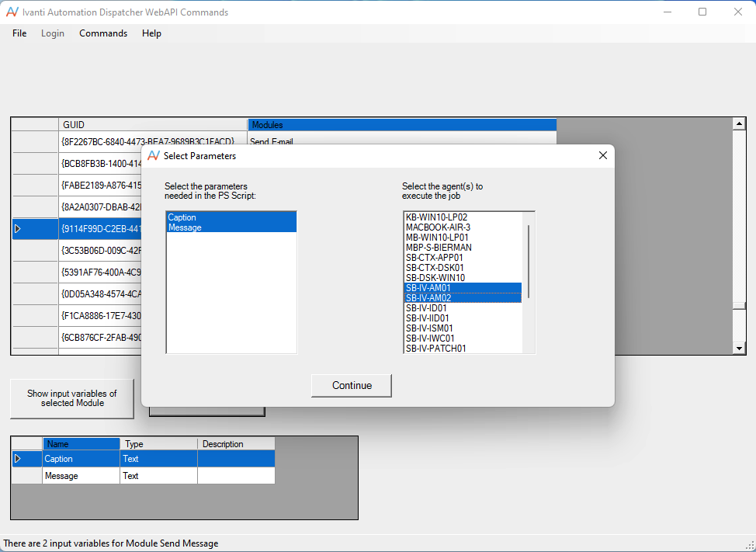Screen dimensions: 756x552
Task: Select the GUID row starting with {BCB8FB3B
Action: tap(100, 164)
